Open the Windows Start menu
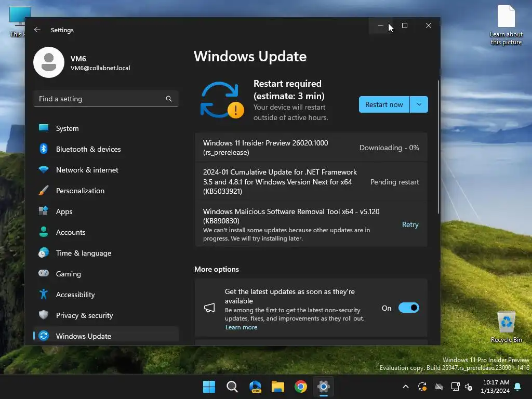Viewport: 532px width, 399px height. (x=209, y=387)
